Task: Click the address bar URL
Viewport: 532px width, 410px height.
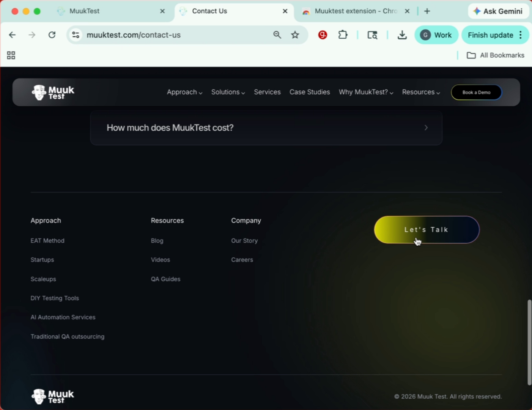Action: (134, 35)
